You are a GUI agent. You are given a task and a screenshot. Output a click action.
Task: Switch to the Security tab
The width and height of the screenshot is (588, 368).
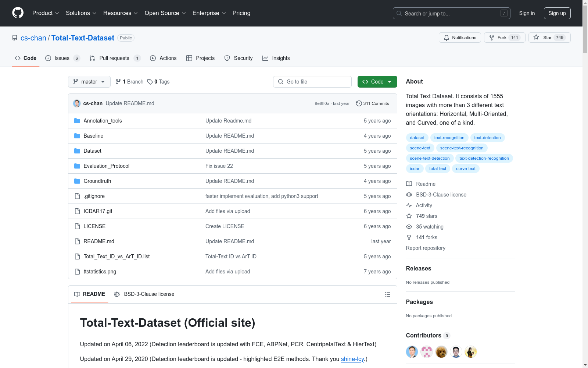pos(239,58)
